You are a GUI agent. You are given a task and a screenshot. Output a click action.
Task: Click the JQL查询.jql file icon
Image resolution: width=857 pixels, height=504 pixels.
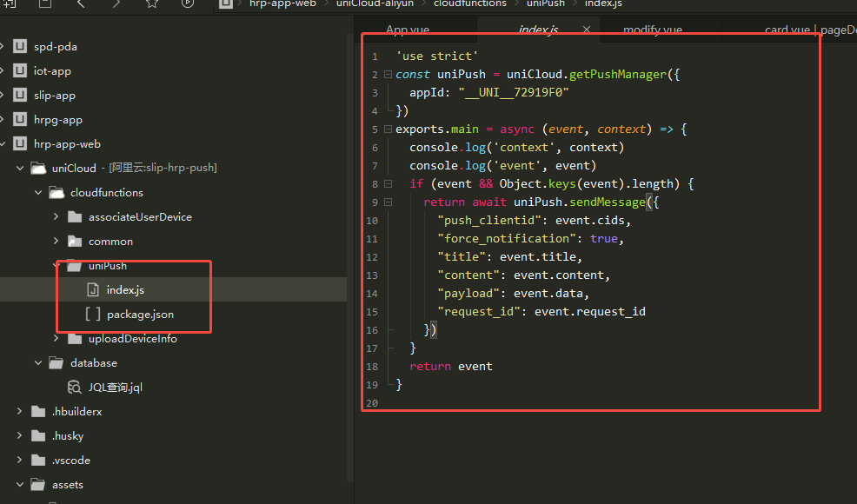coord(75,388)
